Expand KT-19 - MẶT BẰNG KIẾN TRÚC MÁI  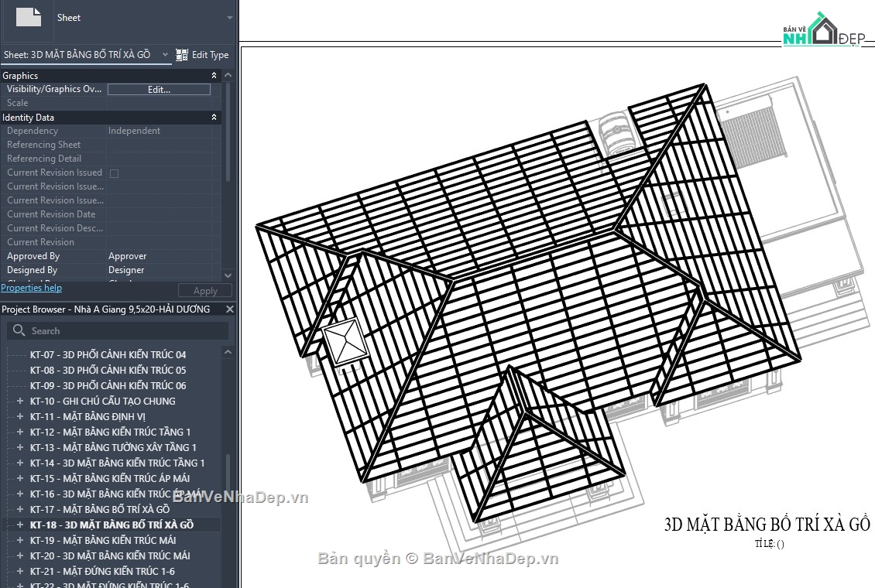coord(20,540)
